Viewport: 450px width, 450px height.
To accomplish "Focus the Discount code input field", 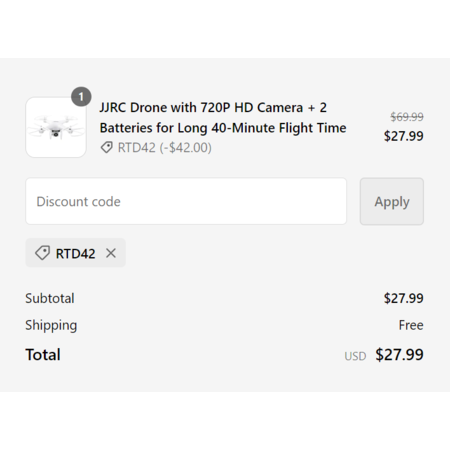I will [x=186, y=201].
